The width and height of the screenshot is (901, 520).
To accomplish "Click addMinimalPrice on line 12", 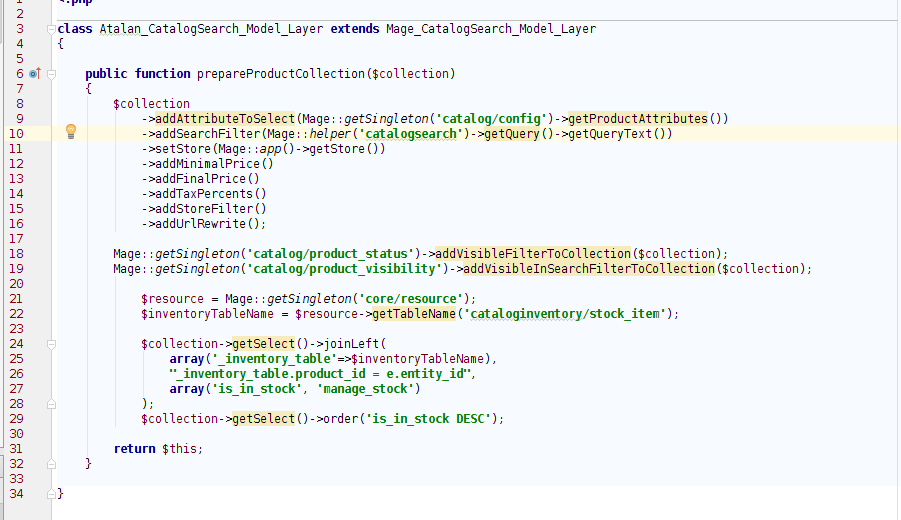I will coord(207,163).
